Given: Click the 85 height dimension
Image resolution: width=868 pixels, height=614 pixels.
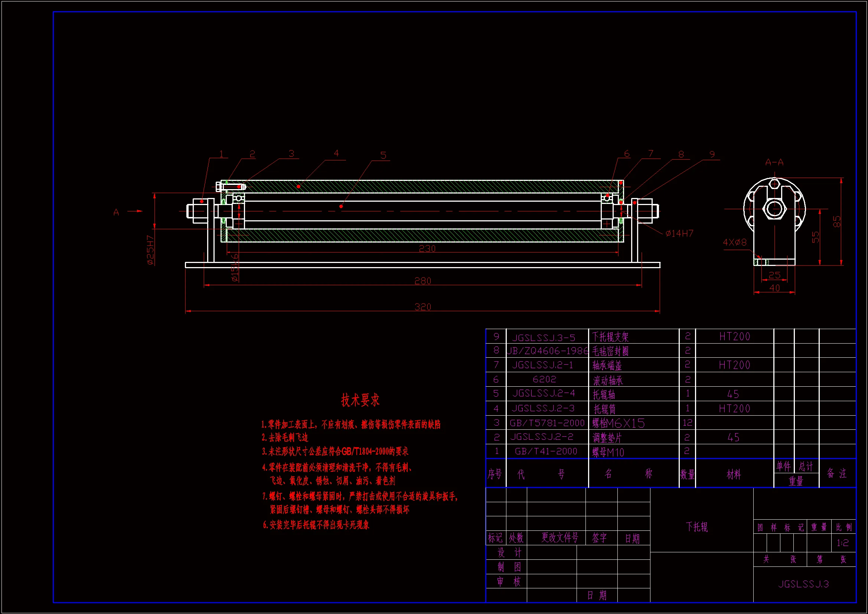Looking at the screenshot, I should (837, 221).
